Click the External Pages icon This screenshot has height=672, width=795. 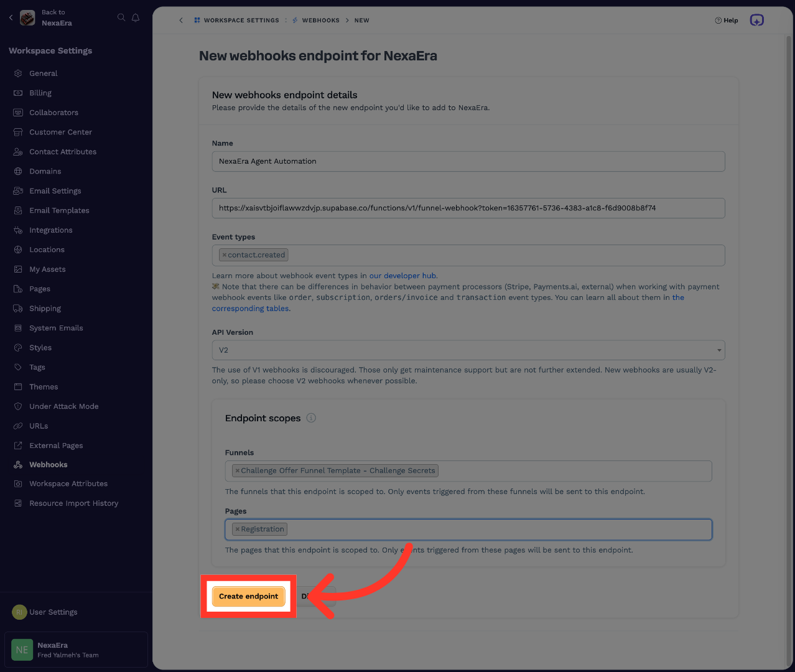click(18, 446)
